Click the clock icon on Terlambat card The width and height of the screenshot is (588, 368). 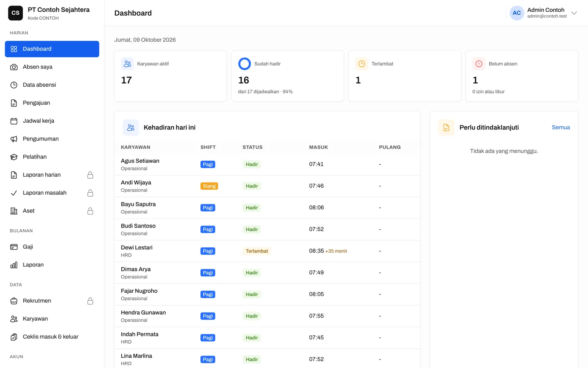click(x=362, y=64)
